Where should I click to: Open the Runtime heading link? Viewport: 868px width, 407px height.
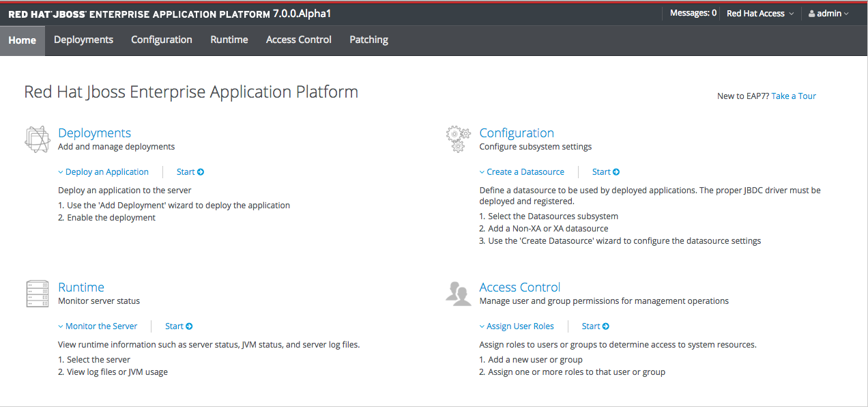tap(81, 287)
